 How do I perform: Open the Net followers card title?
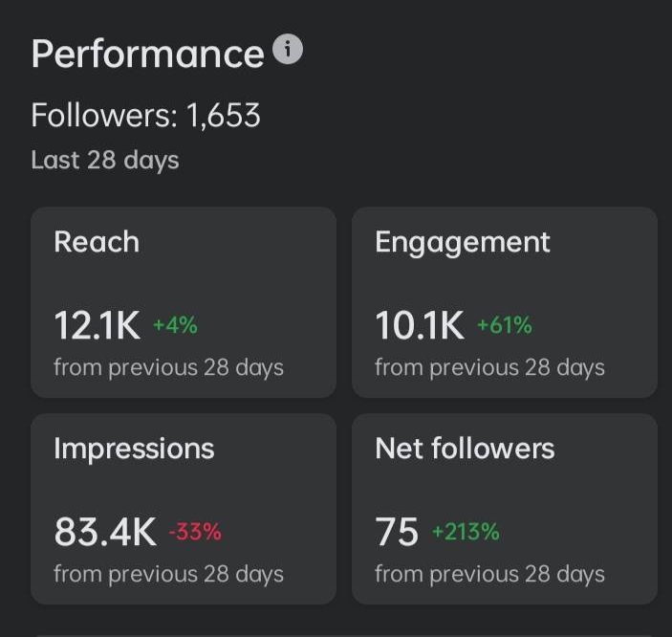tap(465, 449)
